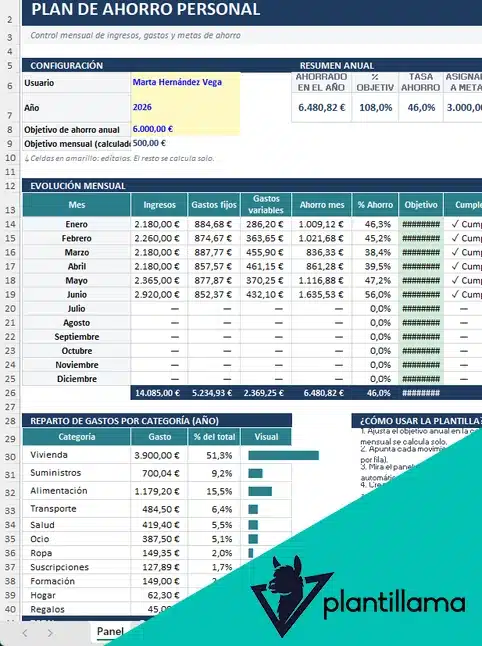This screenshot has width=482, height=646.
Task: Select Febrero fixed expenses 874,67 €
Action: tap(214, 238)
